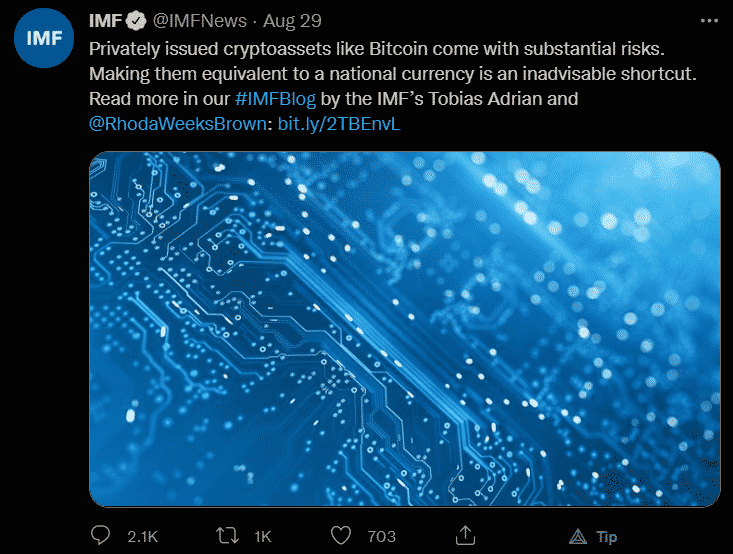Image resolution: width=733 pixels, height=554 pixels.
Task: Like the tweet with the heart icon
Action: [341, 536]
